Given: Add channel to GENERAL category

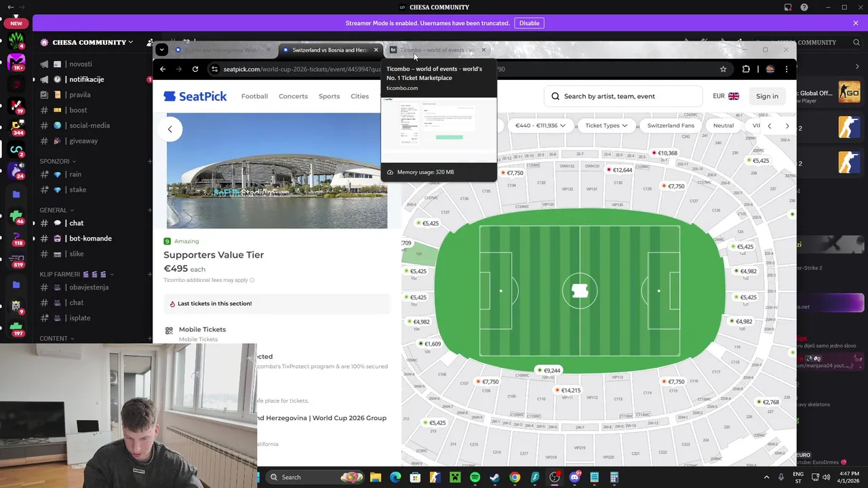Looking at the screenshot, I should (x=150, y=210).
